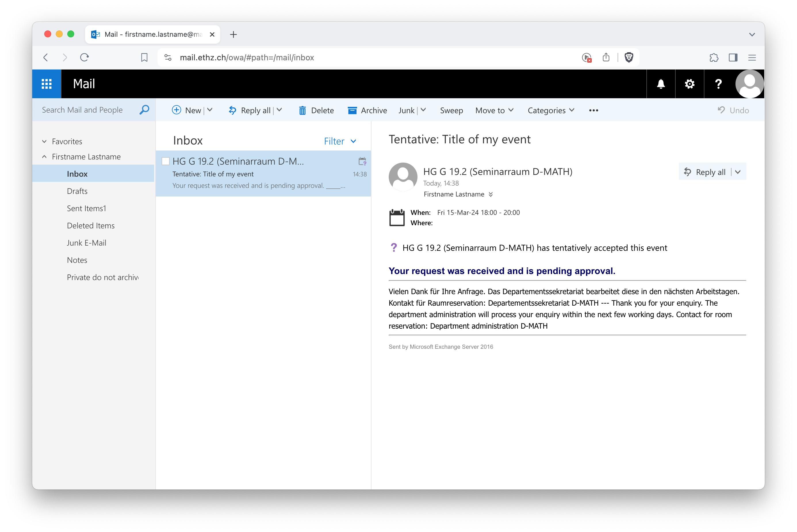Bookmark this page with bookmark icon
The width and height of the screenshot is (797, 532).
click(x=144, y=57)
